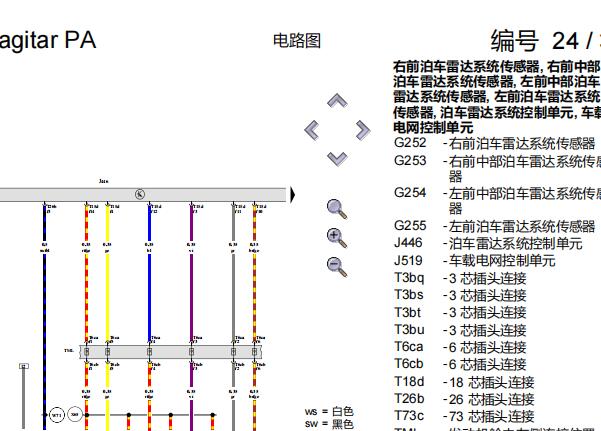This screenshot has width=601, height=431.
Task: Click the J446 泊车雷达系统控制单元 entry
Action: [x=488, y=243]
